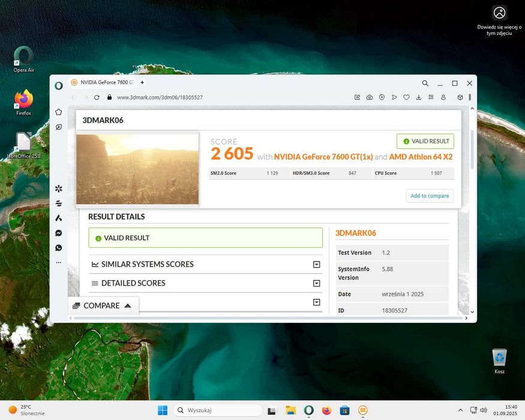The image size is (525, 420).
Task: Click the 3DMark06 benchmark thumbnail
Action: pos(137,169)
